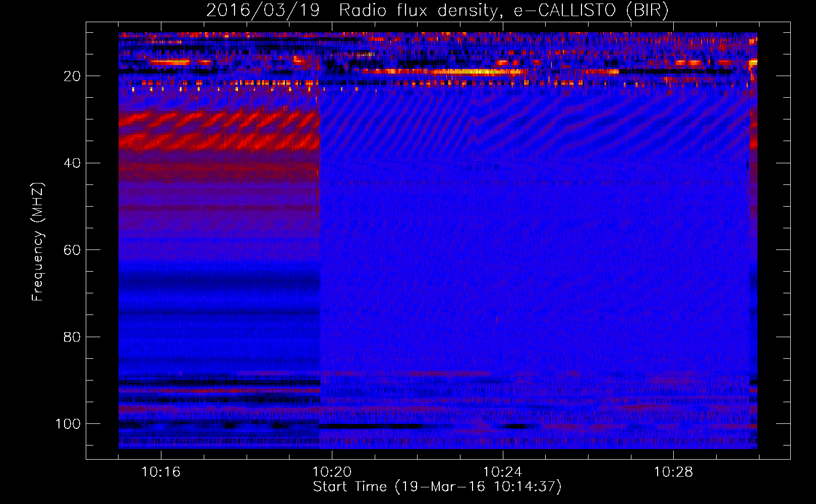Click the plot title text e-CALLISTO (BIR)

[x=591, y=11]
